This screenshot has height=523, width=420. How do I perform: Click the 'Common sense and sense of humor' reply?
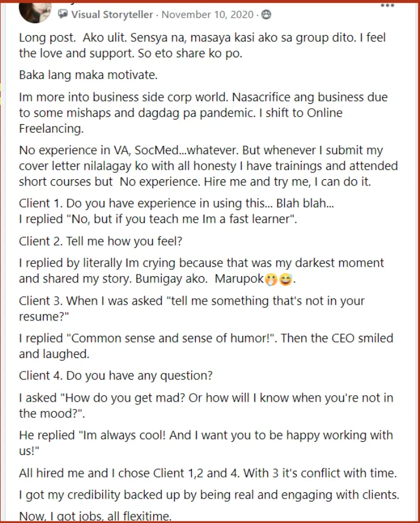click(x=206, y=346)
